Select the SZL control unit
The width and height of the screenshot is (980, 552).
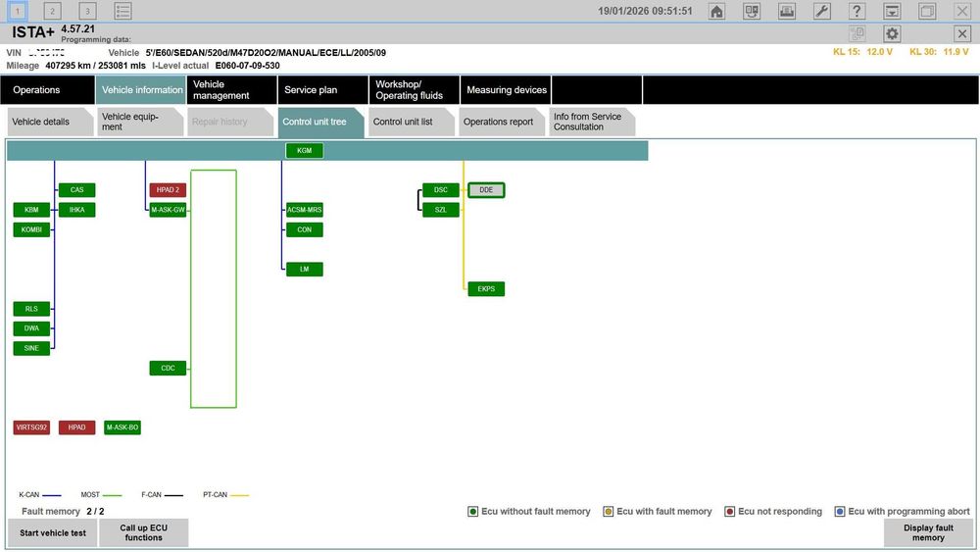coord(441,210)
